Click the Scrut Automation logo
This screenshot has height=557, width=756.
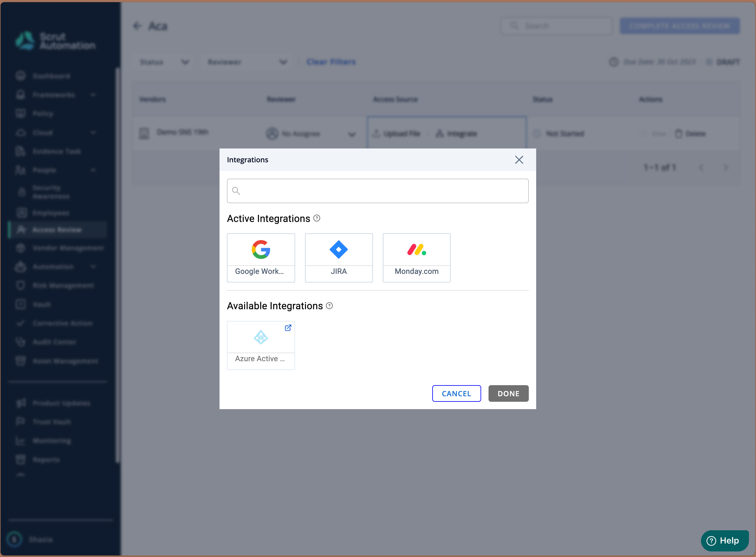(55, 41)
